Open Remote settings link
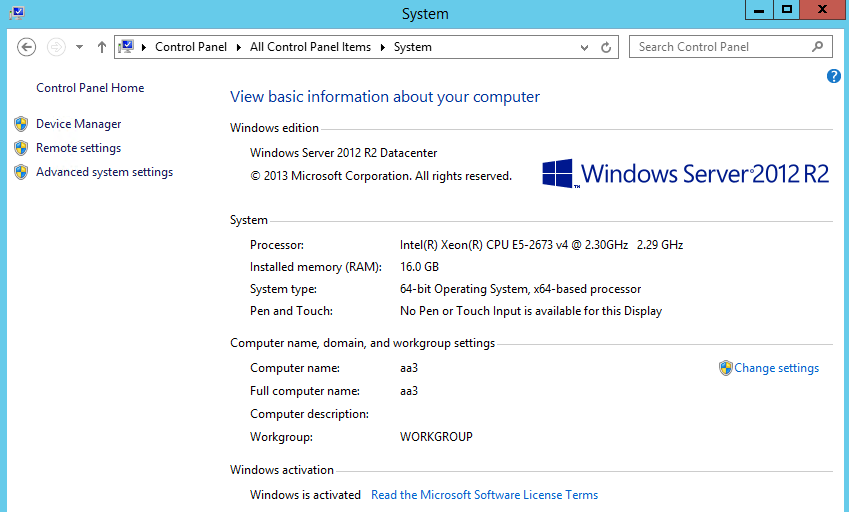Screen dimensions: 849x512 point(79,148)
